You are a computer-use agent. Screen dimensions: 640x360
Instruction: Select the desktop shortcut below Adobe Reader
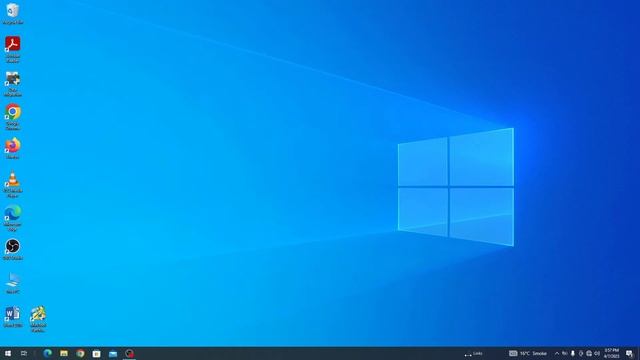coord(13,84)
